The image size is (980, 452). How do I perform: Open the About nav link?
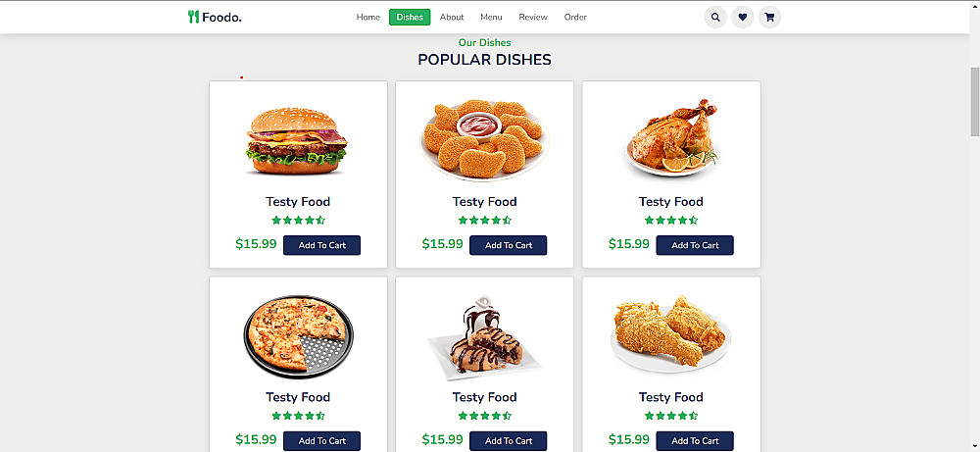tap(452, 17)
